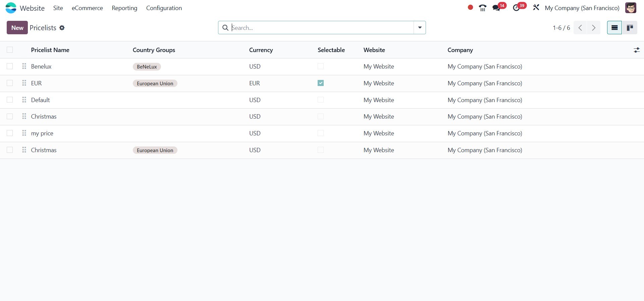The height and width of the screenshot is (301, 644).
Task: Open the eCommerce menu
Action: click(x=87, y=8)
